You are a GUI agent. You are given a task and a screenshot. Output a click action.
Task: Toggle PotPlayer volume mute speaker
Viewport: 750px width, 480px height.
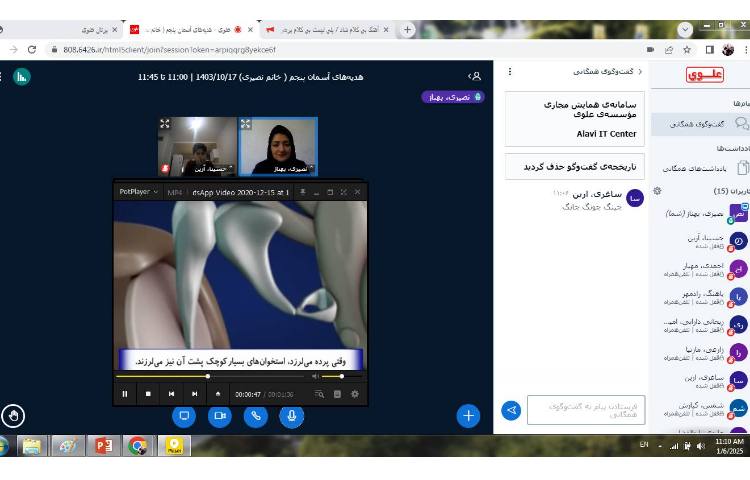tap(315, 376)
